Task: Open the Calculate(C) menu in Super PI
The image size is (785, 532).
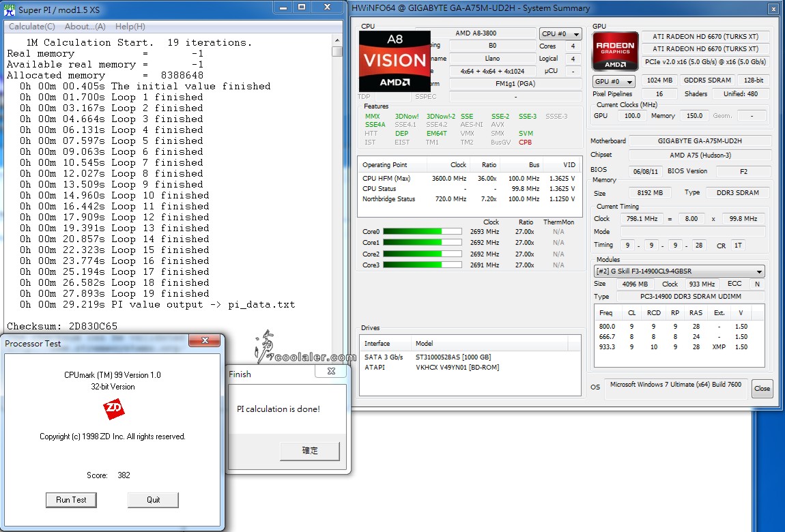Action: point(32,27)
